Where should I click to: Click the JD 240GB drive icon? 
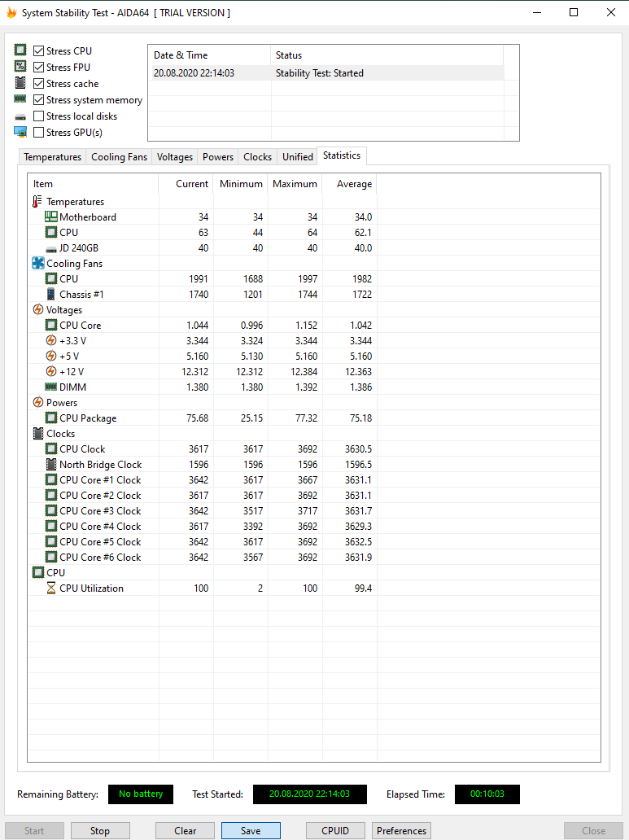click(x=51, y=249)
